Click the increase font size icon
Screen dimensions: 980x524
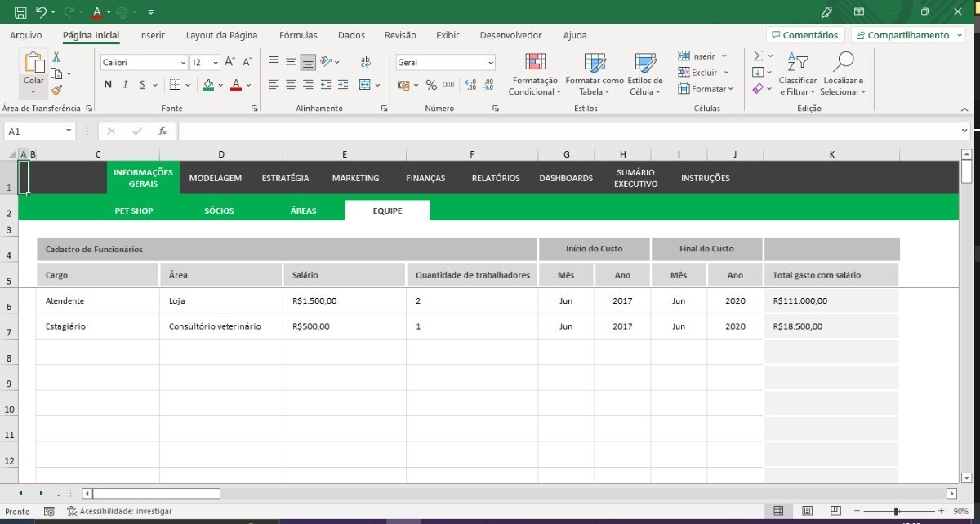[x=229, y=62]
